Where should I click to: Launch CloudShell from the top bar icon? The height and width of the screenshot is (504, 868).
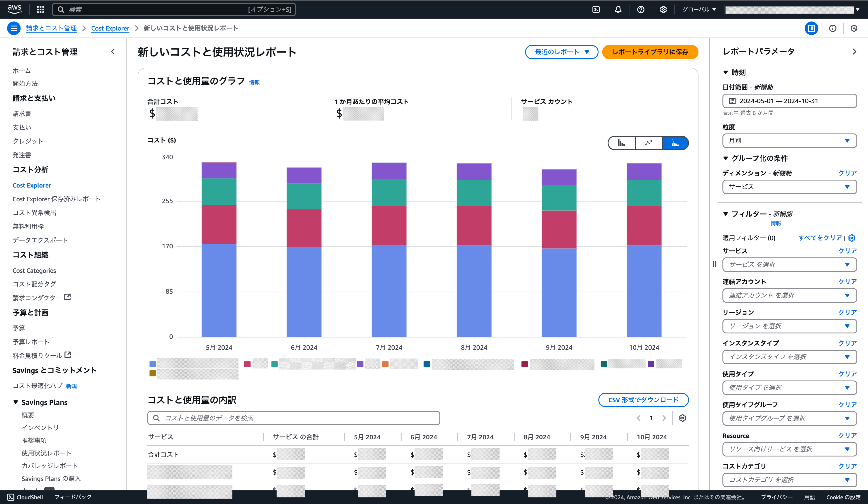(x=596, y=10)
